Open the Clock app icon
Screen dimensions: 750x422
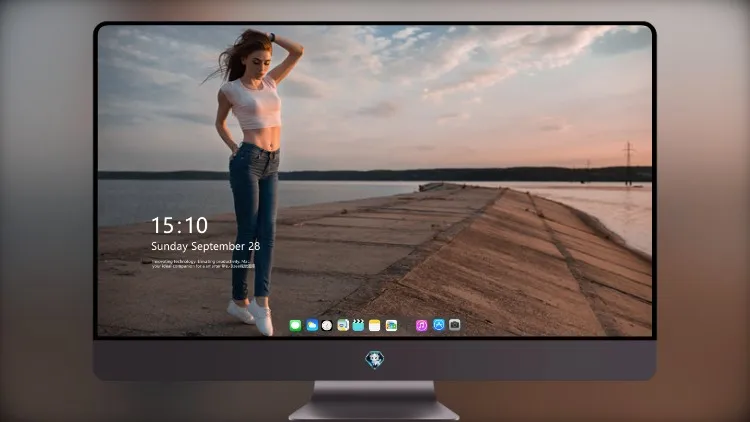[x=327, y=326]
